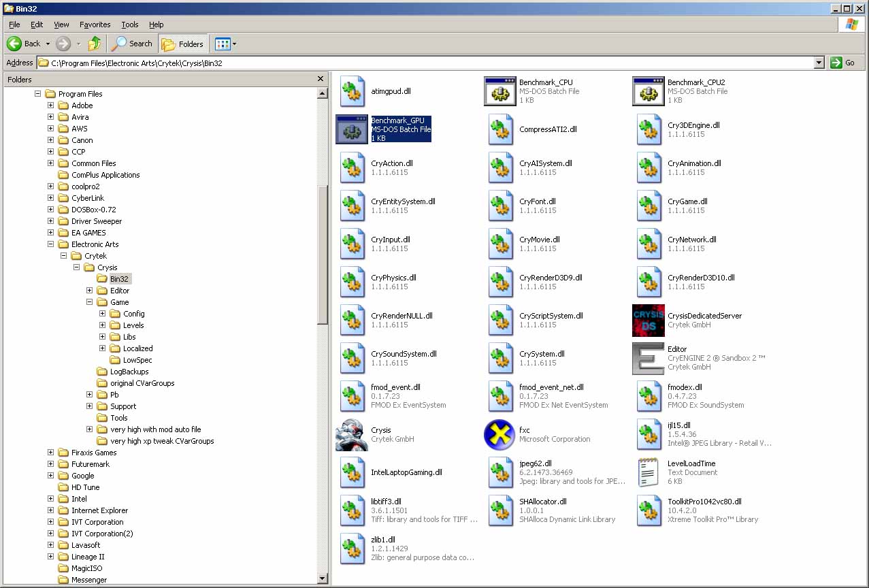Open the Address bar history dropdown

point(819,63)
